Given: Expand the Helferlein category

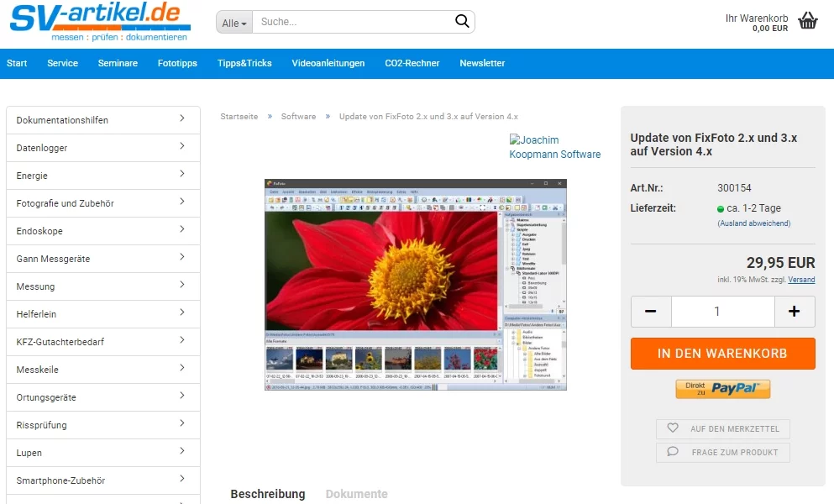Looking at the screenshot, I should (x=103, y=313).
